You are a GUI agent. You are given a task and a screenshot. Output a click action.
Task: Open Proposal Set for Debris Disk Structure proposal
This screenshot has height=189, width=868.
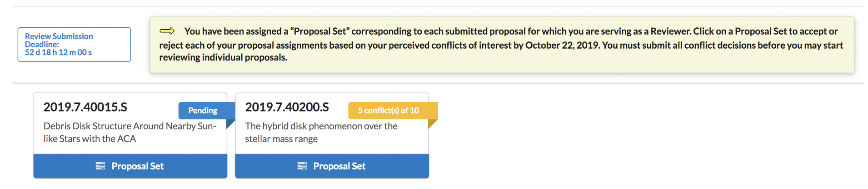click(130, 166)
